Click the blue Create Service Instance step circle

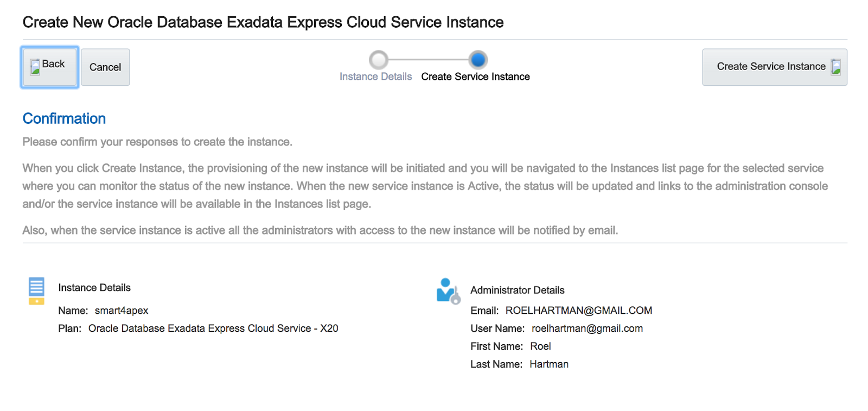point(478,59)
